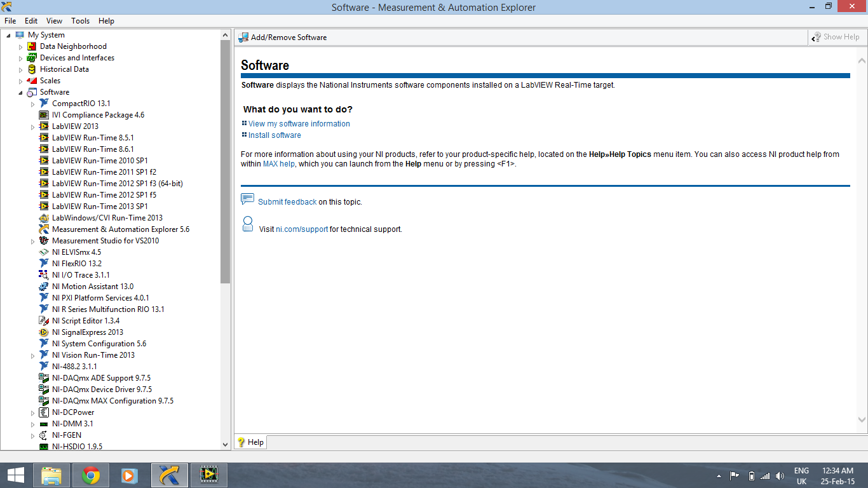
Task: Expand the LabVIEW 2013 node
Action: point(32,127)
